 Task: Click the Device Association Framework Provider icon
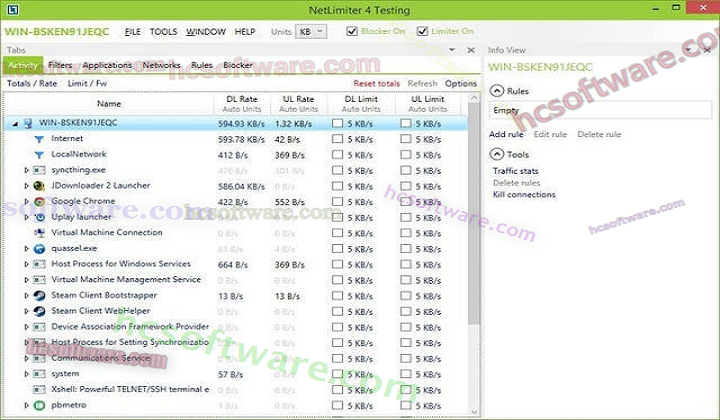(x=39, y=327)
